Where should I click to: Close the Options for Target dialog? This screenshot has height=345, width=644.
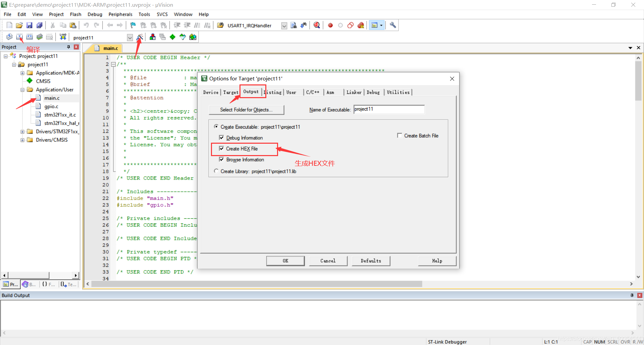452,79
